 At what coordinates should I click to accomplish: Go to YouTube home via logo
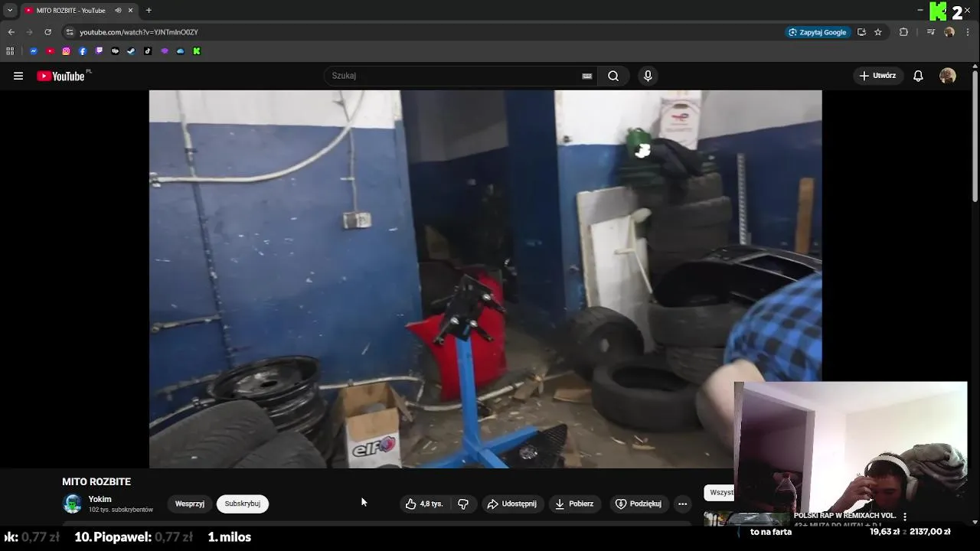[x=60, y=76]
